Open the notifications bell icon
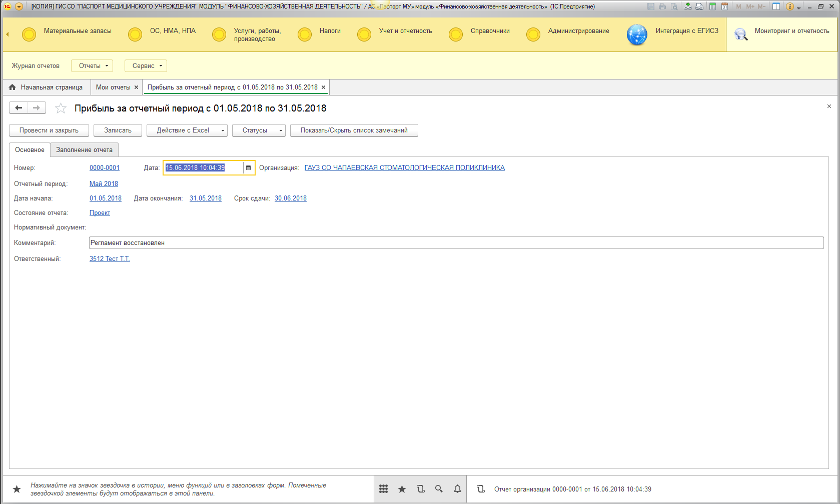Image resolution: width=840 pixels, height=504 pixels. (457, 489)
